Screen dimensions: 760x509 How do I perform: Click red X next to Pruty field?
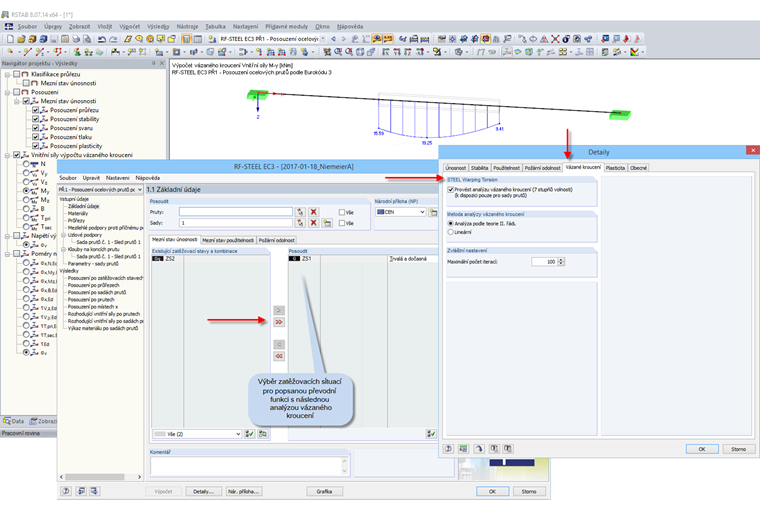coord(314,212)
